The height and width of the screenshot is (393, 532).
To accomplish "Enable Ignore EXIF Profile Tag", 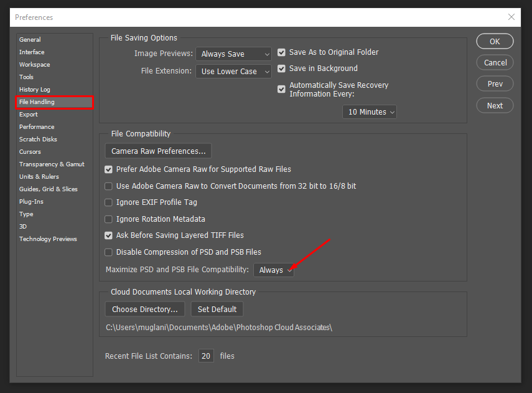I will [109, 202].
